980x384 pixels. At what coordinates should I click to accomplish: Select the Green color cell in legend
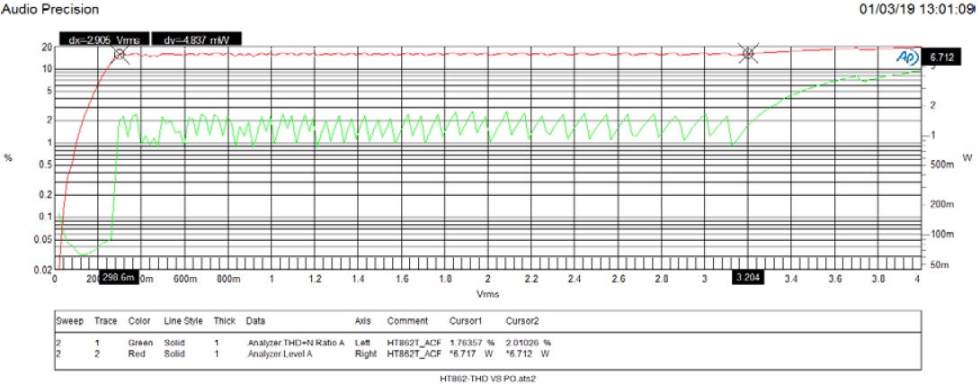coord(140,343)
